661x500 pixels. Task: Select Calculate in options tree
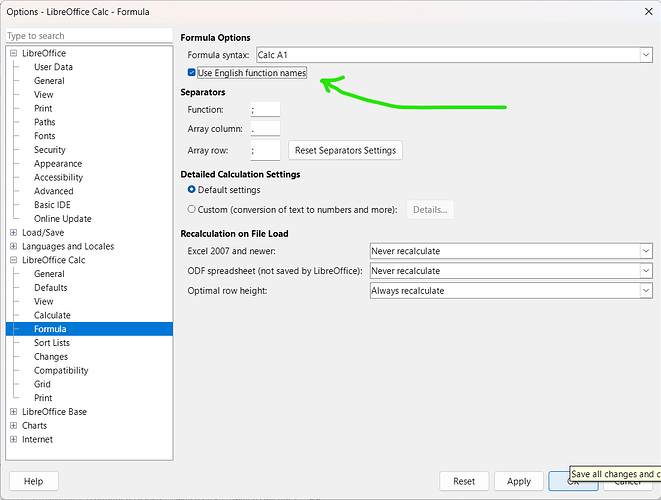tap(52, 315)
